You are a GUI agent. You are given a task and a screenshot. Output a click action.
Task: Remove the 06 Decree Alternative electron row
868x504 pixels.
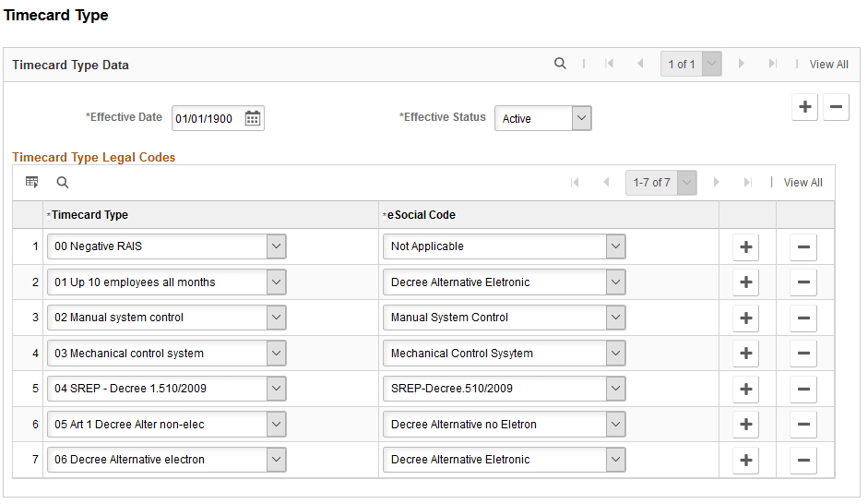coord(803,460)
